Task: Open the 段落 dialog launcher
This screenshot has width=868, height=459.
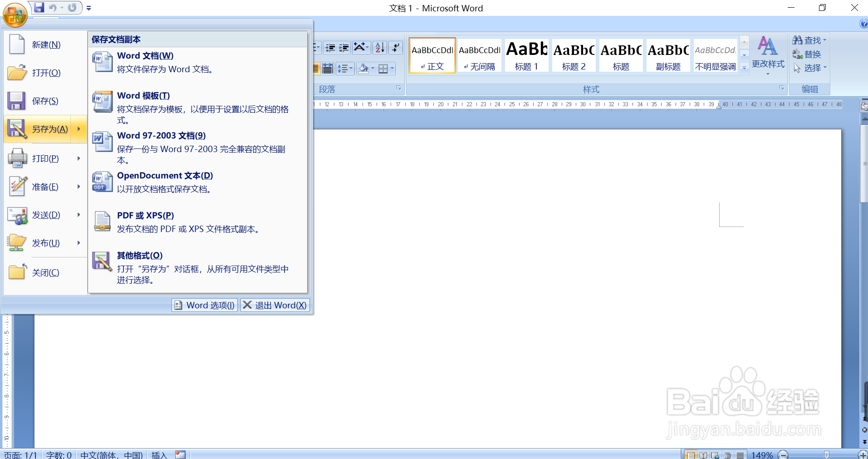Action: tap(398, 88)
